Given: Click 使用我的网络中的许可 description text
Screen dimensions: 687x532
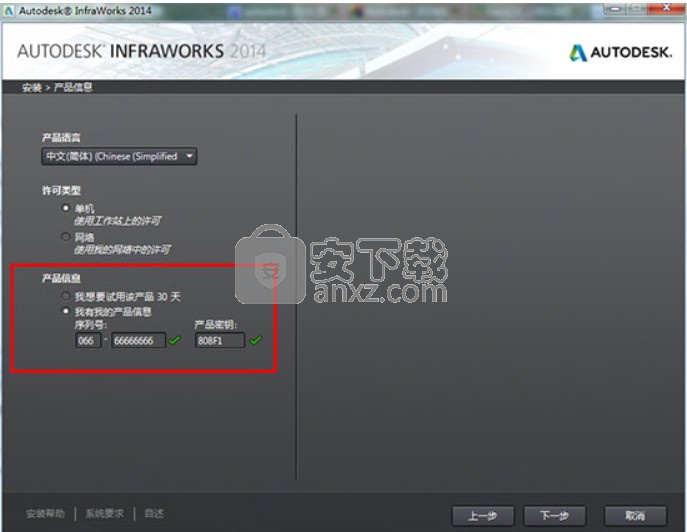Looking at the screenshot, I should point(122,250).
